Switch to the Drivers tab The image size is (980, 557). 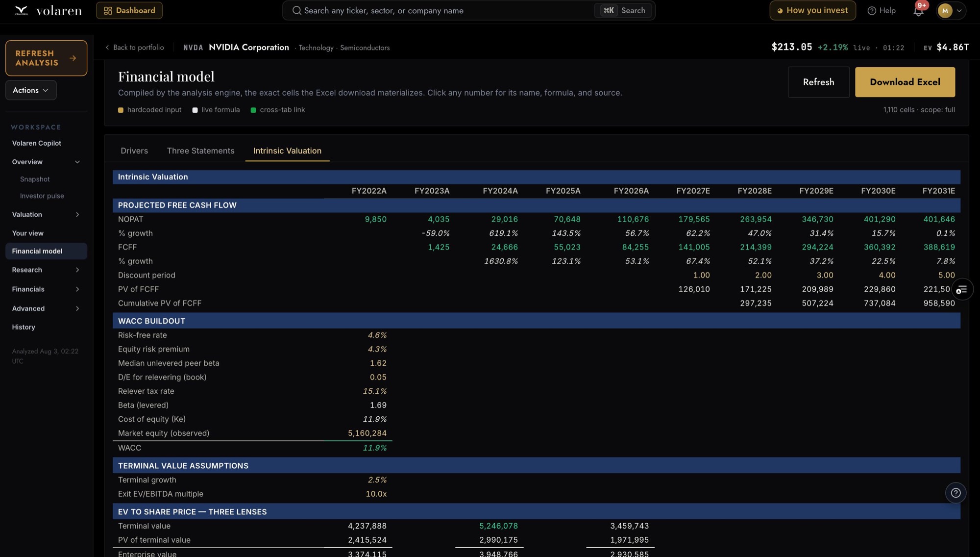click(x=134, y=151)
